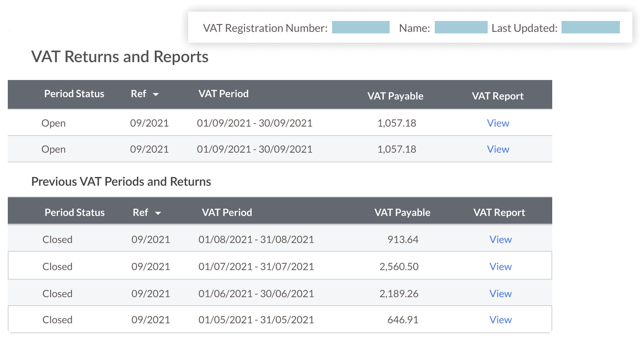Click 'VAT Report' header in top returns table
644x341 pixels.
[498, 96]
